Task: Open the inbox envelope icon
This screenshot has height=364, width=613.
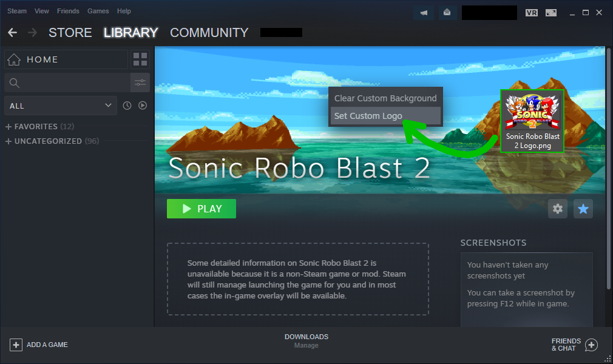Action: point(447,13)
